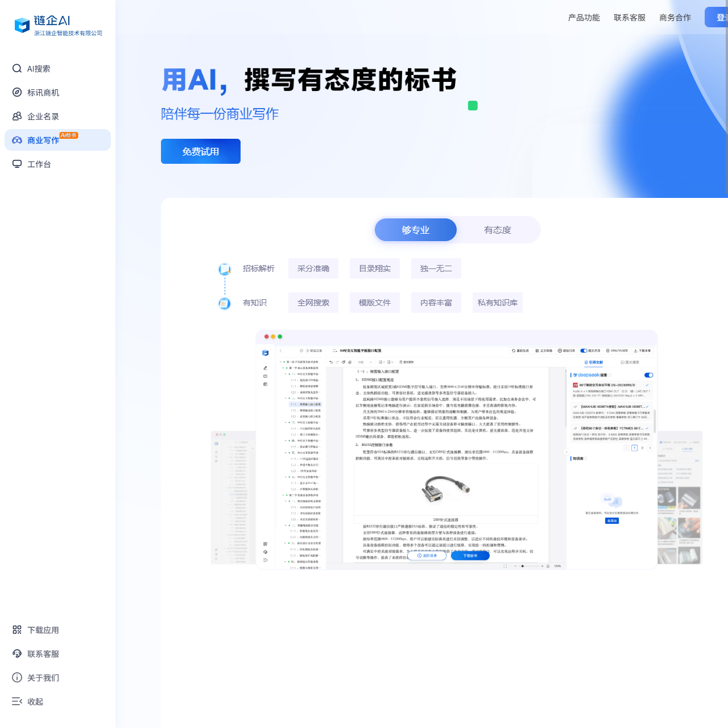Click the 下载本章 download icon
The image size is (728, 728).
point(635,351)
